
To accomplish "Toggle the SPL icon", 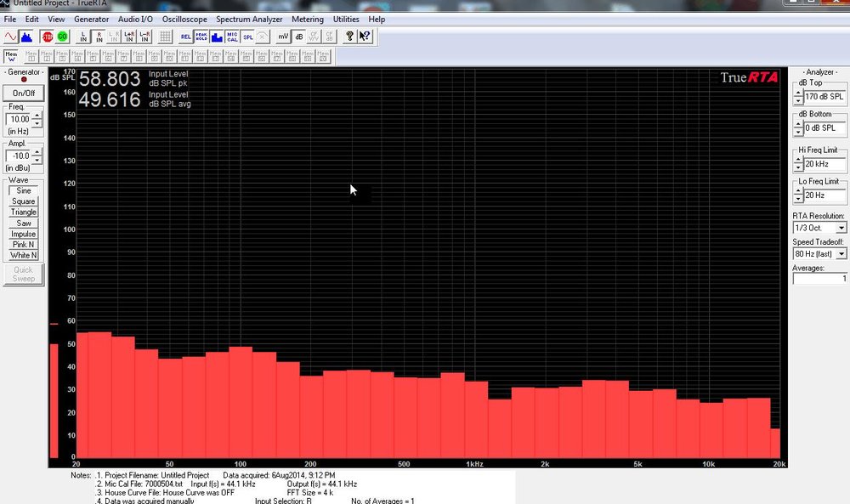I will (x=247, y=37).
